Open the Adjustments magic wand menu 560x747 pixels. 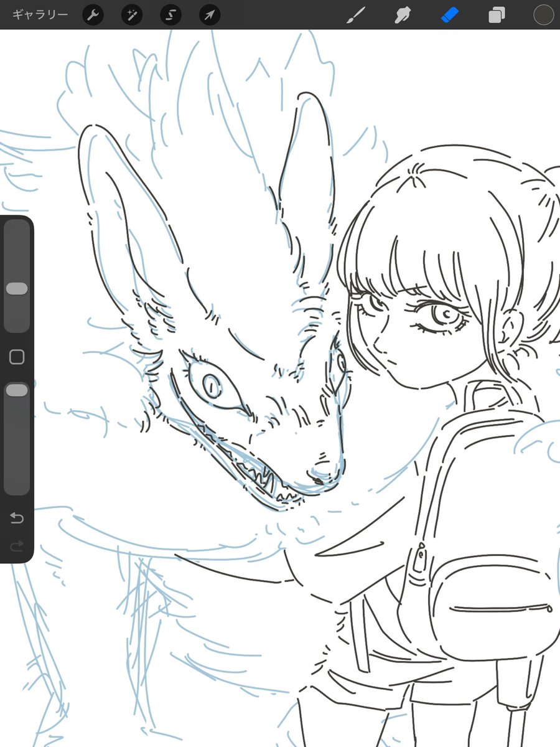131,15
